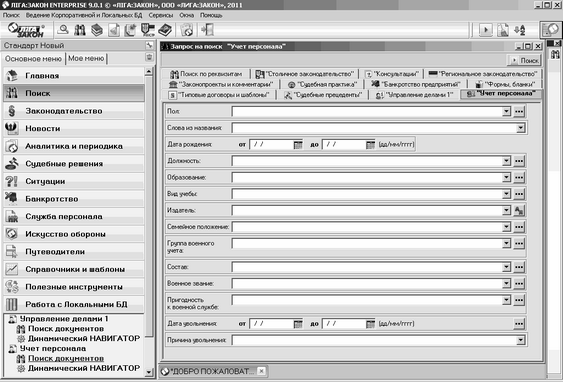Click the Дата рождения 'от' date field
The width and height of the screenshot is (563, 382).
pos(271,145)
